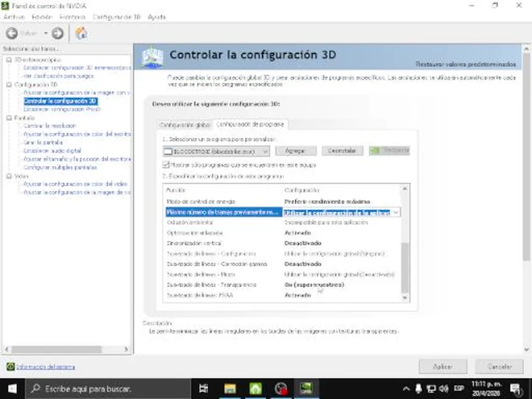The height and width of the screenshot is (399, 532).
Task: Click settings list scroll-up arrow
Action: [405, 188]
